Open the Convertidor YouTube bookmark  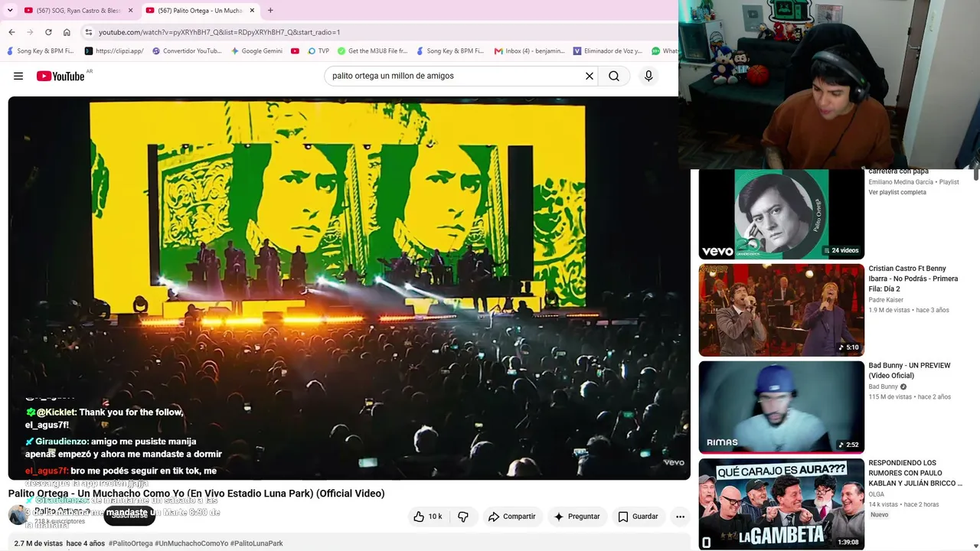click(188, 51)
